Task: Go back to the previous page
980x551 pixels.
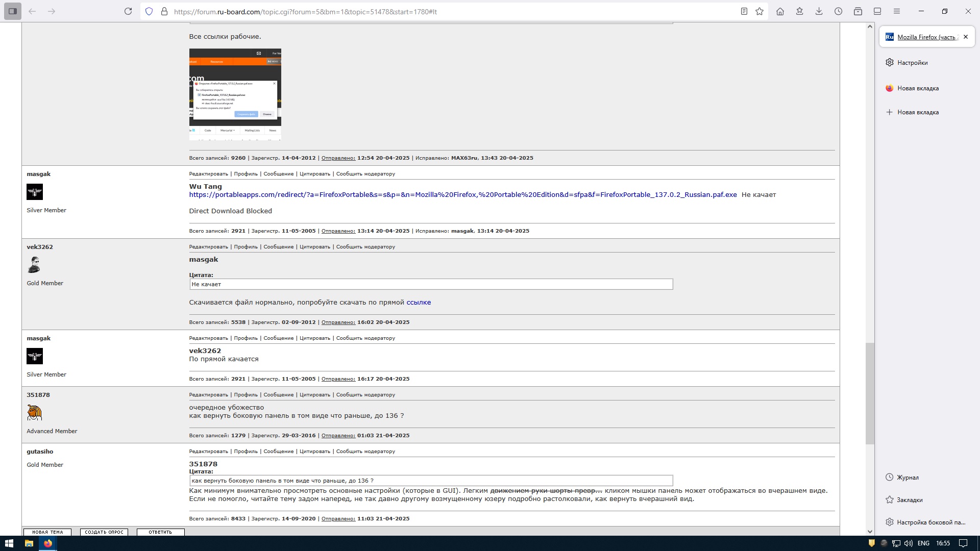Action: [x=32, y=11]
